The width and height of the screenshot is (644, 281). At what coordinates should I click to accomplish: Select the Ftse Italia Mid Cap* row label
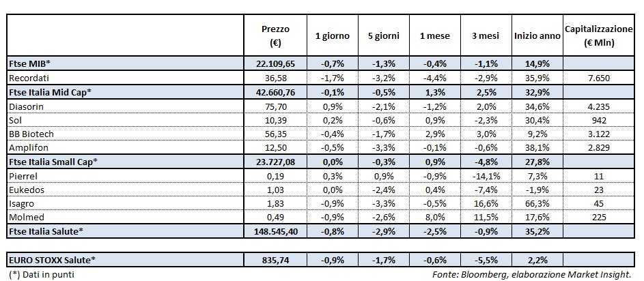(x=52, y=91)
